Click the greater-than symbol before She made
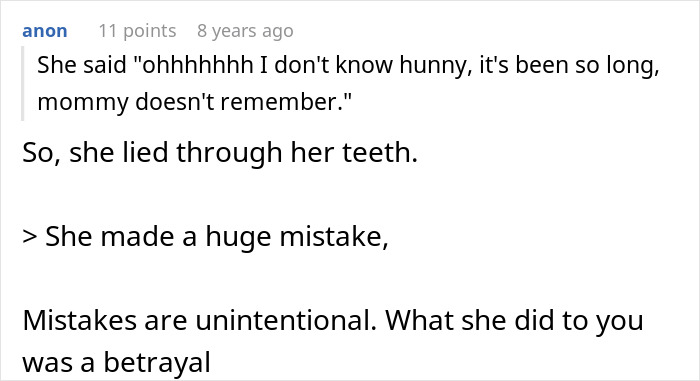The height and width of the screenshot is (381, 700). pos(29,237)
